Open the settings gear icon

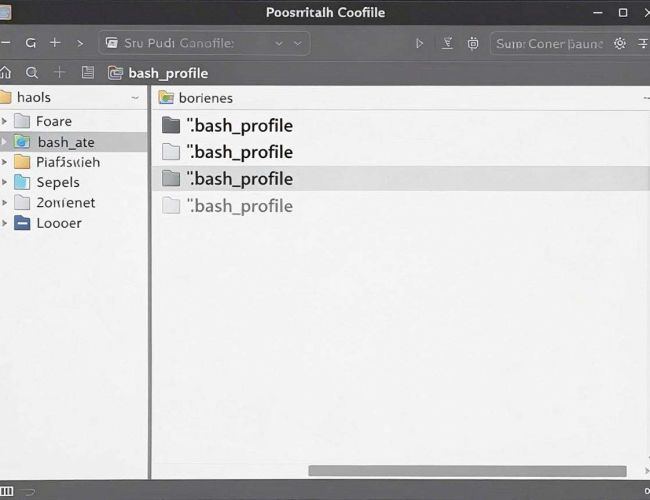(x=620, y=43)
